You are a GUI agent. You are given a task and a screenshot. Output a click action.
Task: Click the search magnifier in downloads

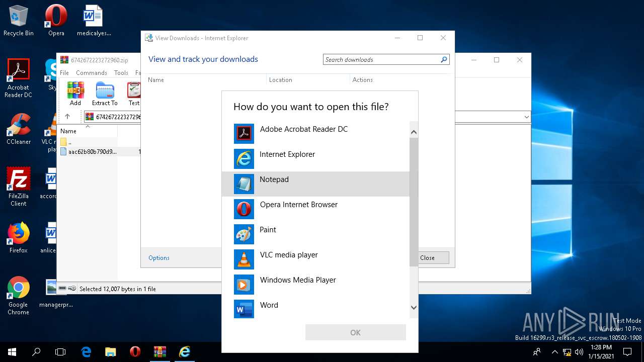click(444, 59)
